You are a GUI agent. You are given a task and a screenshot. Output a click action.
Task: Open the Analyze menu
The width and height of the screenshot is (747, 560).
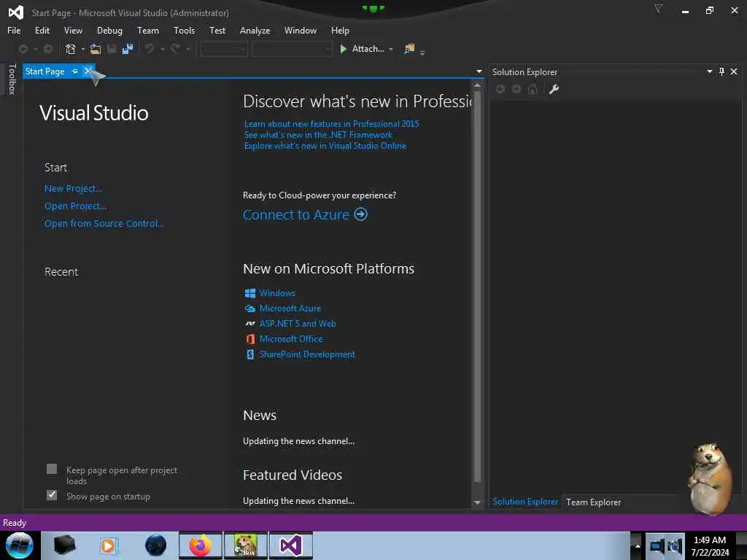(x=255, y=31)
